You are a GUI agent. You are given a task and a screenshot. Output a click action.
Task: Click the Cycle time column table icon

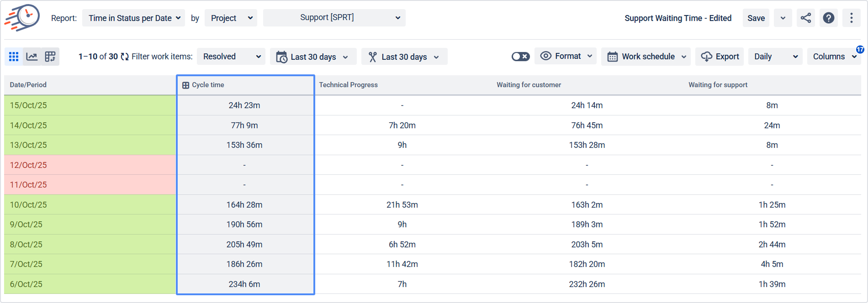pyautogui.click(x=185, y=85)
